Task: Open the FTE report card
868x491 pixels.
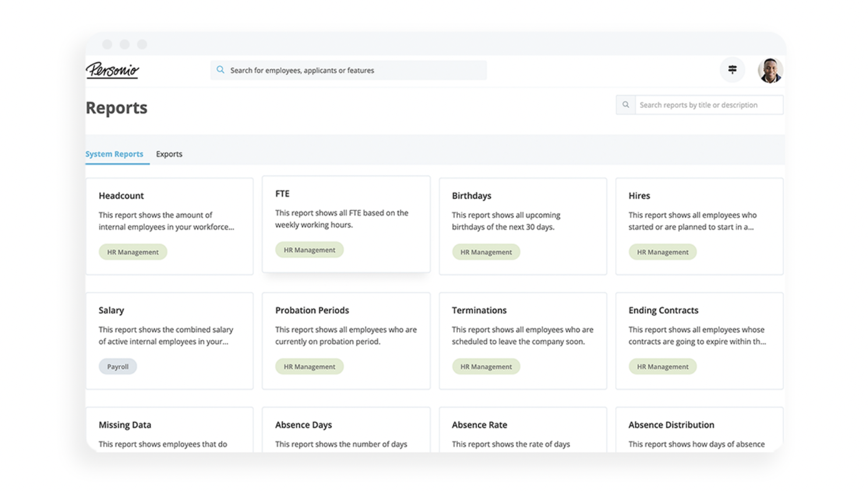Action: (x=346, y=223)
